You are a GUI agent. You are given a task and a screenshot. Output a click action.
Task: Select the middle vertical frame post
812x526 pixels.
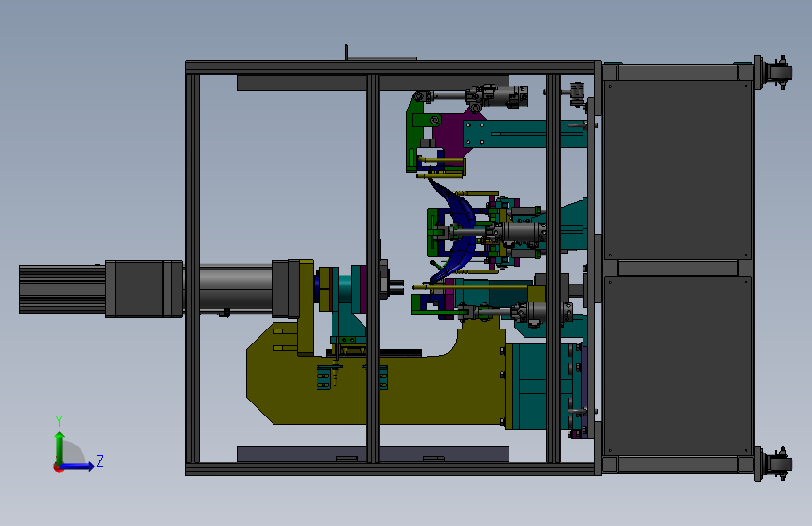[x=373, y=269]
